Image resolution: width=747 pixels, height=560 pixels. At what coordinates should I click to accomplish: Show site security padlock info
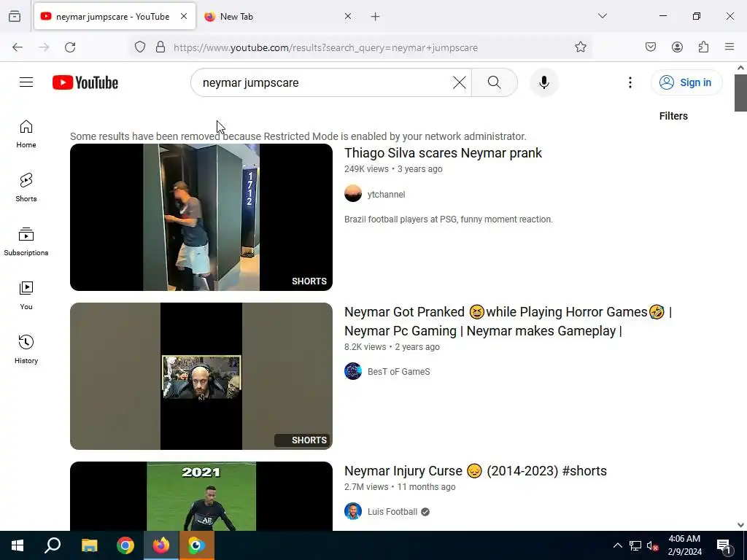pos(160,47)
